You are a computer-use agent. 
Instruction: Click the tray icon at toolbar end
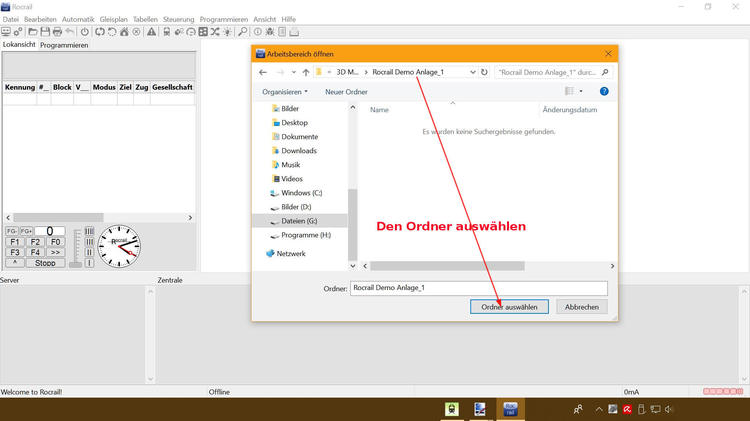click(294, 32)
